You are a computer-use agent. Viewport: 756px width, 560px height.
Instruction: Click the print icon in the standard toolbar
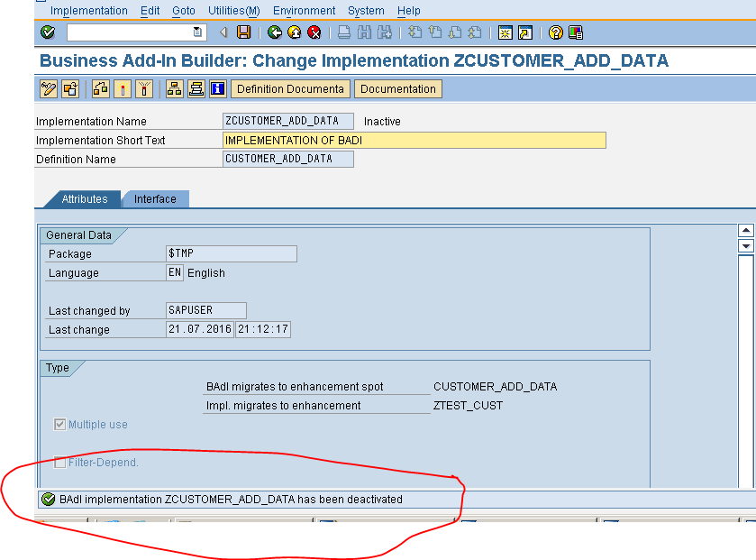342,32
